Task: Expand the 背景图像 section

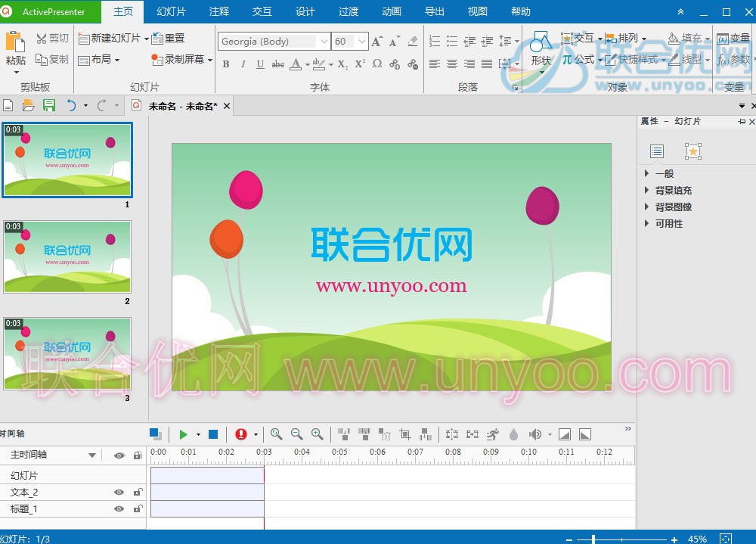Action: pyautogui.click(x=646, y=207)
